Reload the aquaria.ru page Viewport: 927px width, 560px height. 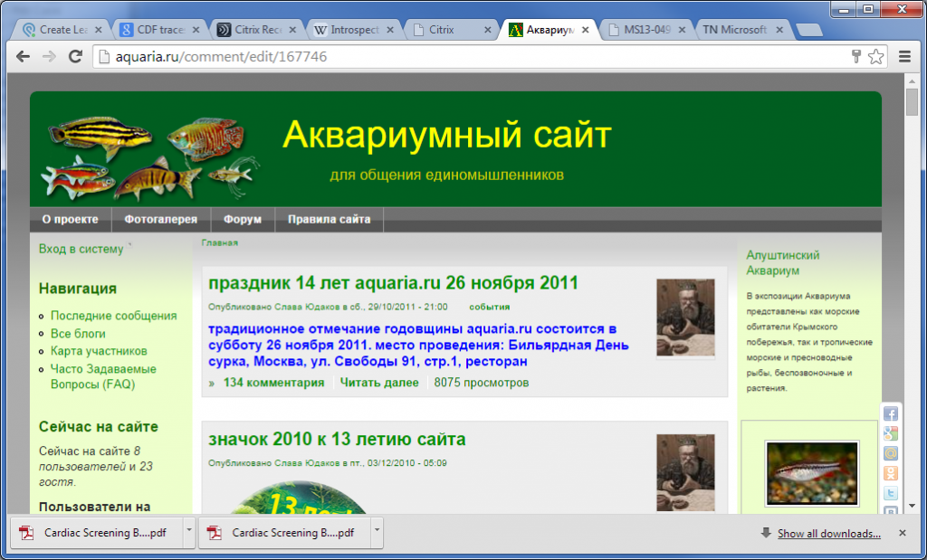coord(75,57)
